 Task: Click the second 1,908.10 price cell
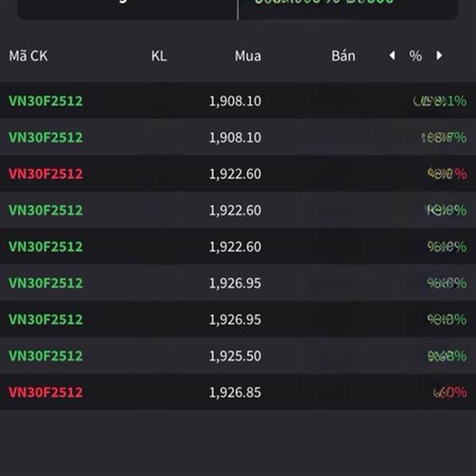(x=235, y=137)
